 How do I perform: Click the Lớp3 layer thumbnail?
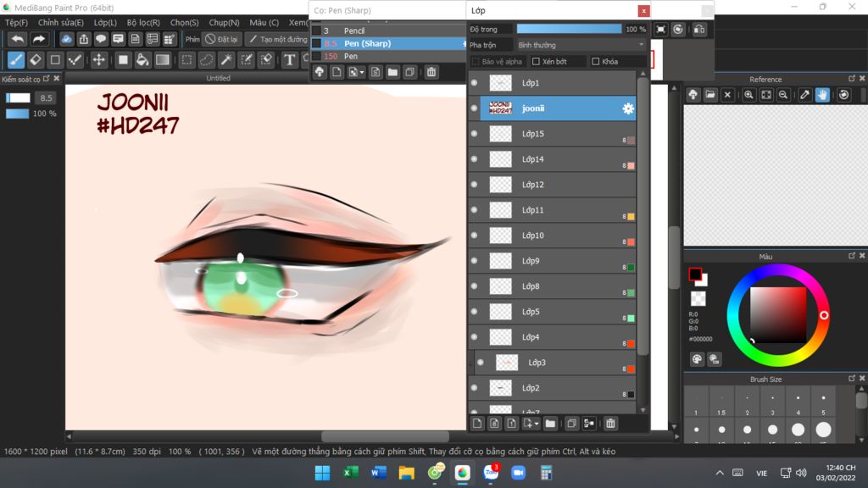click(507, 363)
